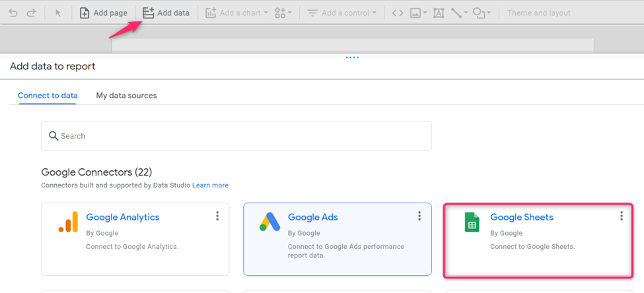Click the Undo arrow icon
This screenshot has width=644, height=293.
pos(13,13)
